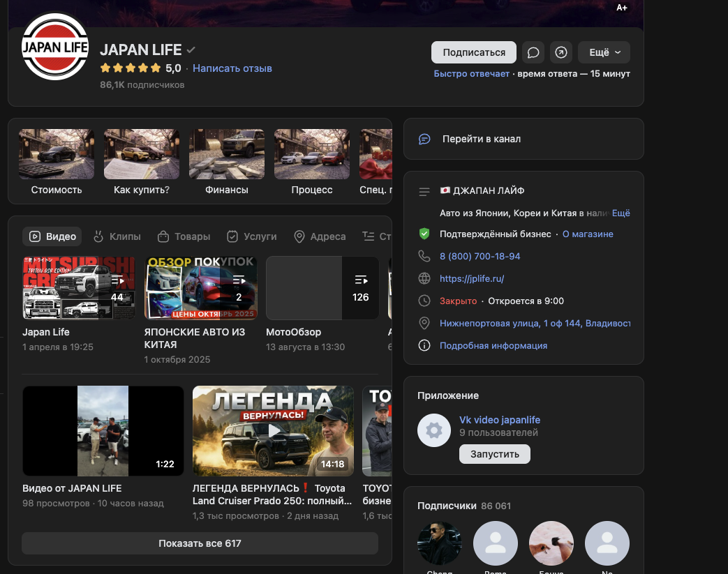Image resolution: width=728 pixels, height=574 pixels.
Task: Click the Показать все 617 button
Action: 200,543
